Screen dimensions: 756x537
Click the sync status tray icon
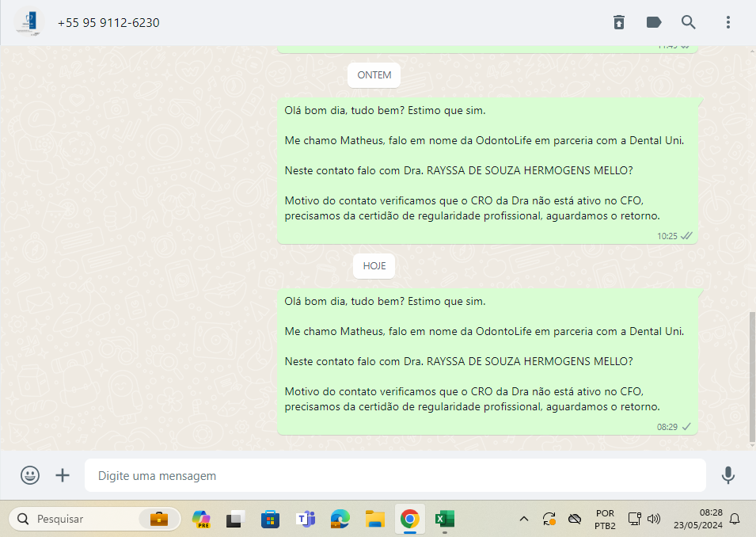549,519
